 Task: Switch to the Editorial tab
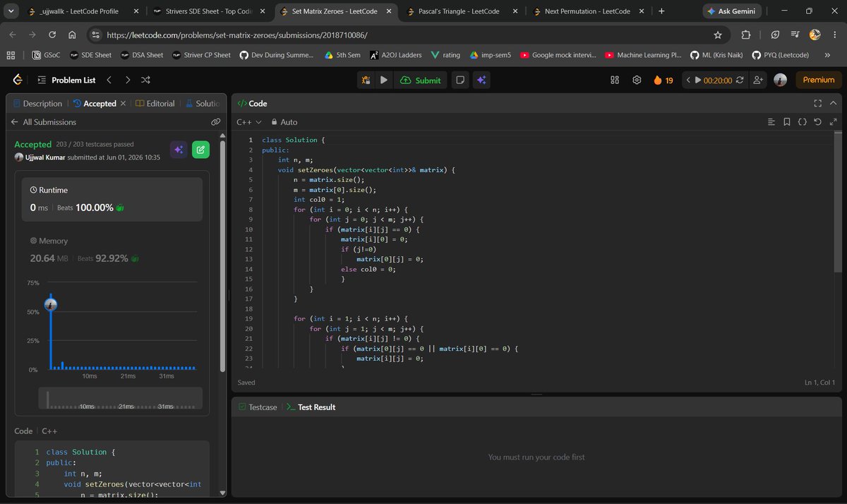(x=155, y=103)
